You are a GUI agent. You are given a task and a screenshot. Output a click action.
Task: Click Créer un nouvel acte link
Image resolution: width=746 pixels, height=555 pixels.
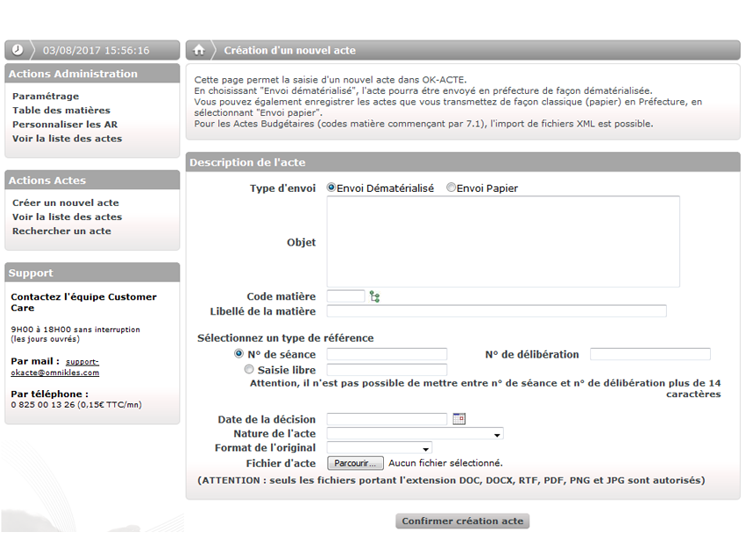(x=65, y=203)
